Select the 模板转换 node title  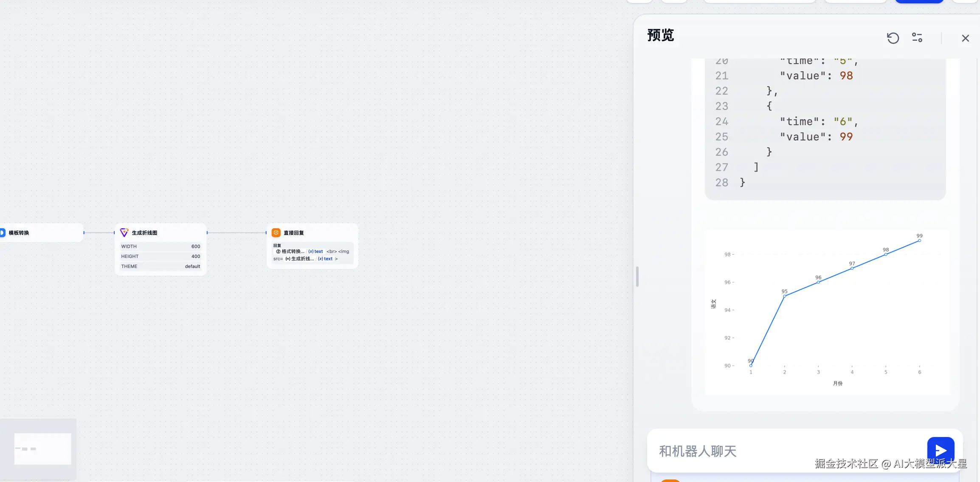click(x=19, y=233)
